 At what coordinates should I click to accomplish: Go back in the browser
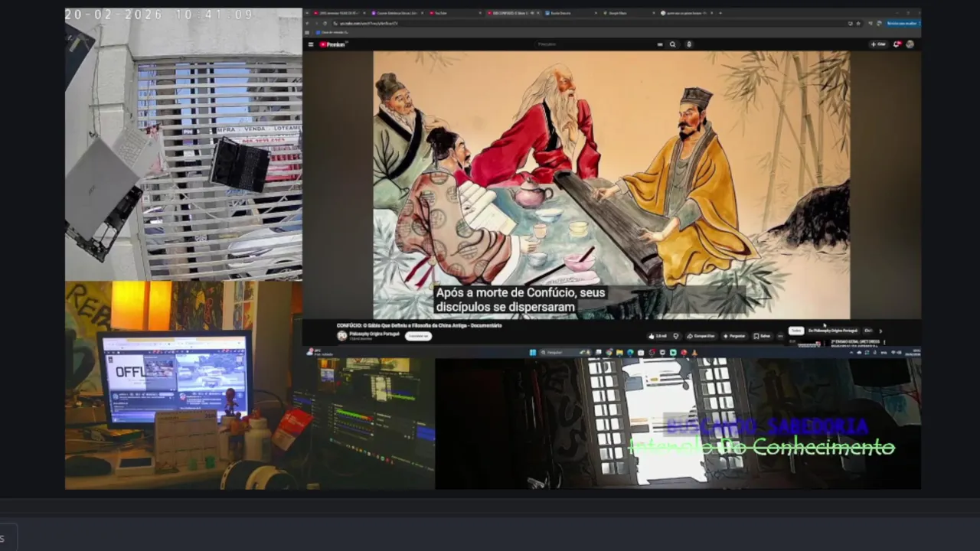coord(307,23)
